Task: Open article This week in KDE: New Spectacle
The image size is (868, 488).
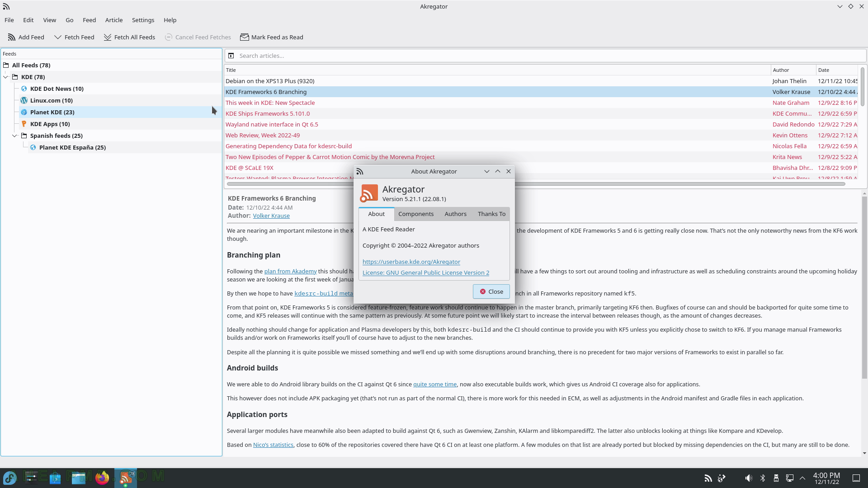Action: pyautogui.click(x=541, y=103)
